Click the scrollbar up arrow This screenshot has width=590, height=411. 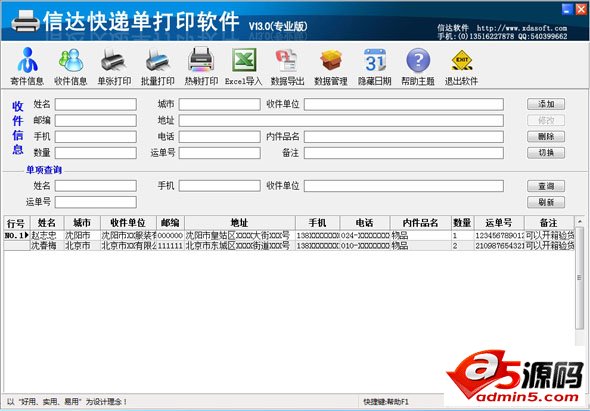click(x=579, y=222)
